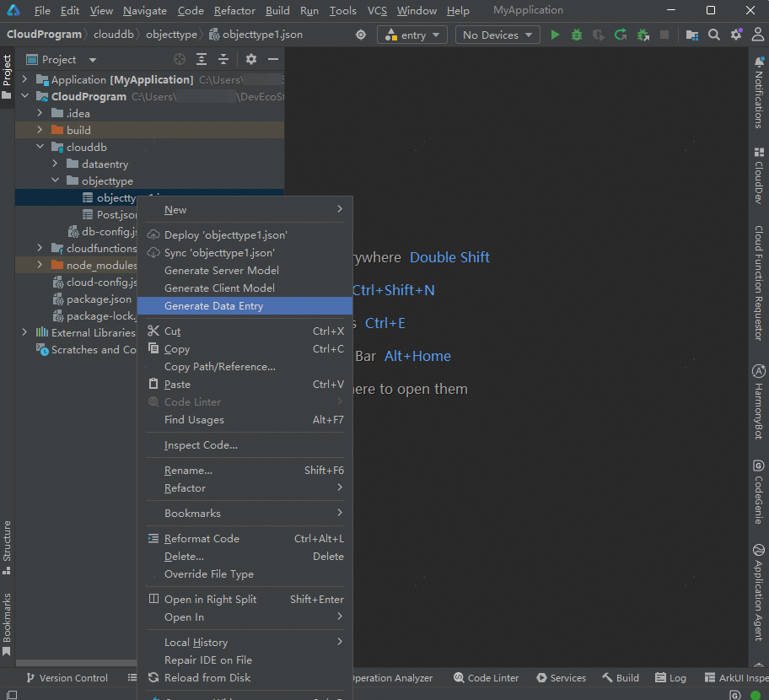Collapse the clouddb folder
Image resolution: width=769 pixels, height=700 pixels.
tap(40, 148)
